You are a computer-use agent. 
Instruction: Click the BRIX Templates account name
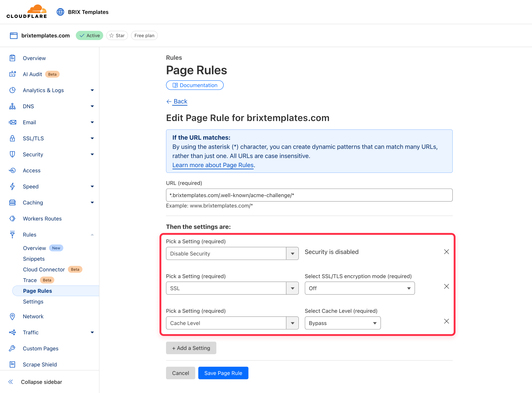88,12
